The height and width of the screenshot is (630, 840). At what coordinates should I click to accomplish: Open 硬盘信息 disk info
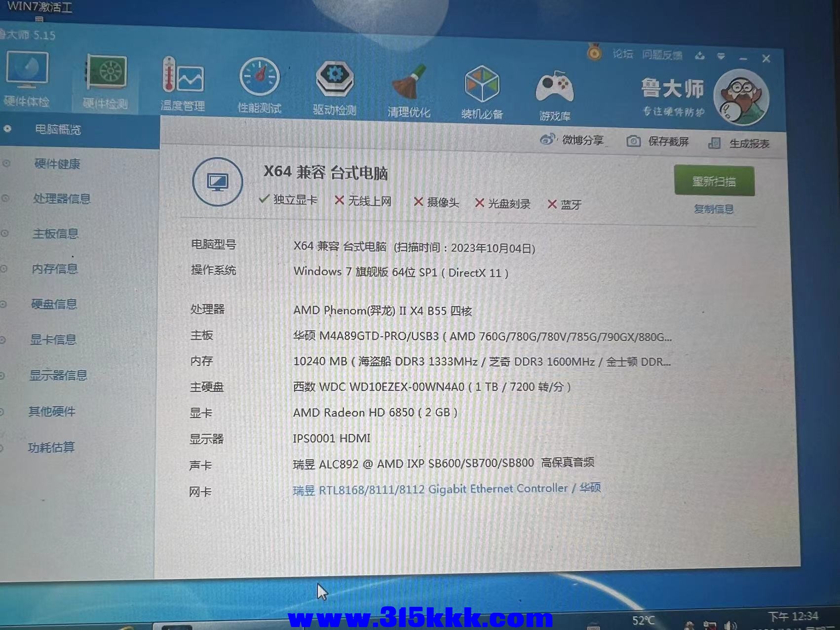tap(54, 304)
